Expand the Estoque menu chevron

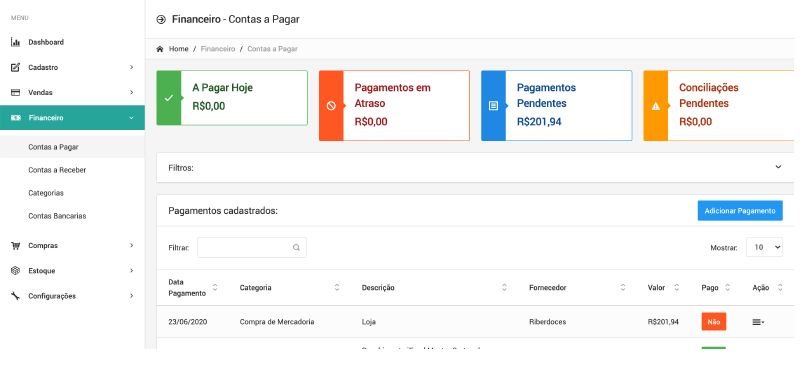pos(132,271)
